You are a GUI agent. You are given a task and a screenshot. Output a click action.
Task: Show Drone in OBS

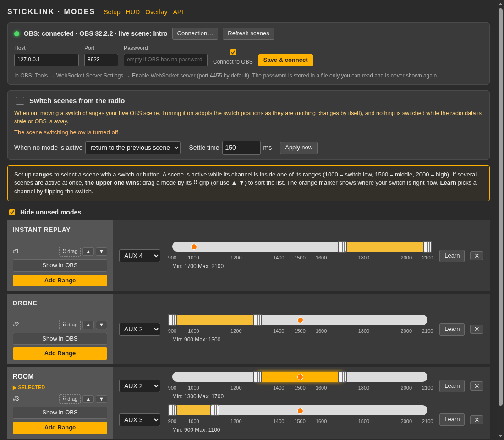(x=60, y=339)
